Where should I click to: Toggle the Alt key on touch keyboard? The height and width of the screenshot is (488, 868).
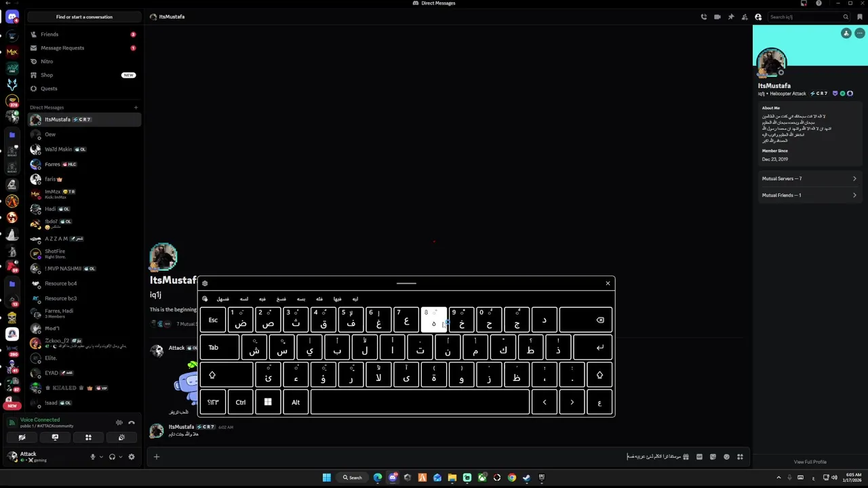tap(296, 403)
